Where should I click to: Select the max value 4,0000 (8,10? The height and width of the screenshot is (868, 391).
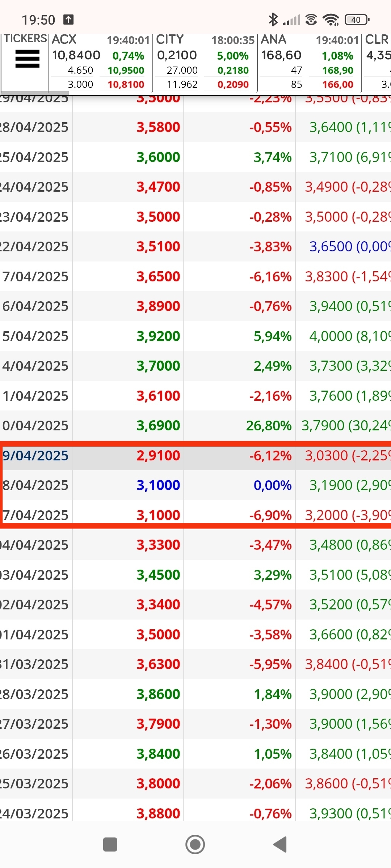coord(350,336)
